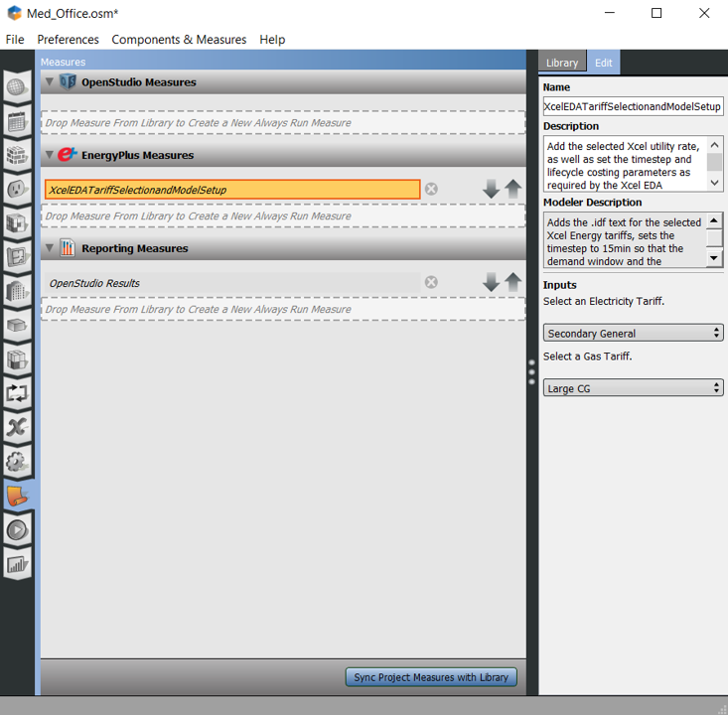Open the Run Simulation play icon
Viewport: 728px width, 715px height.
coord(17,529)
